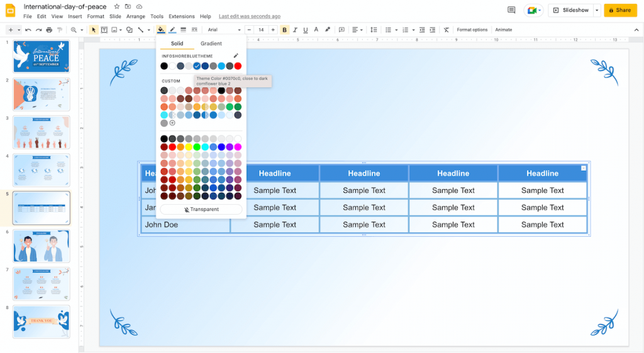Open the Arrange menu

click(x=135, y=16)
